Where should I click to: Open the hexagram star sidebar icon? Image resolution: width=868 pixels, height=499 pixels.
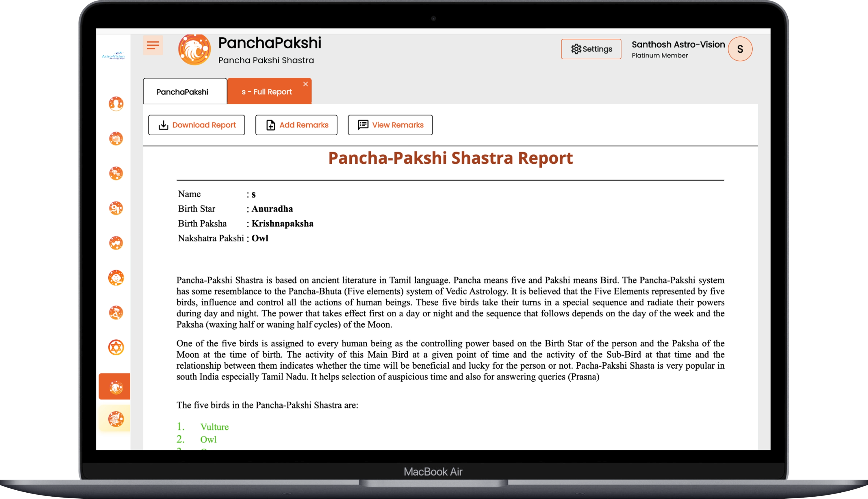click(x=116, y=347)
